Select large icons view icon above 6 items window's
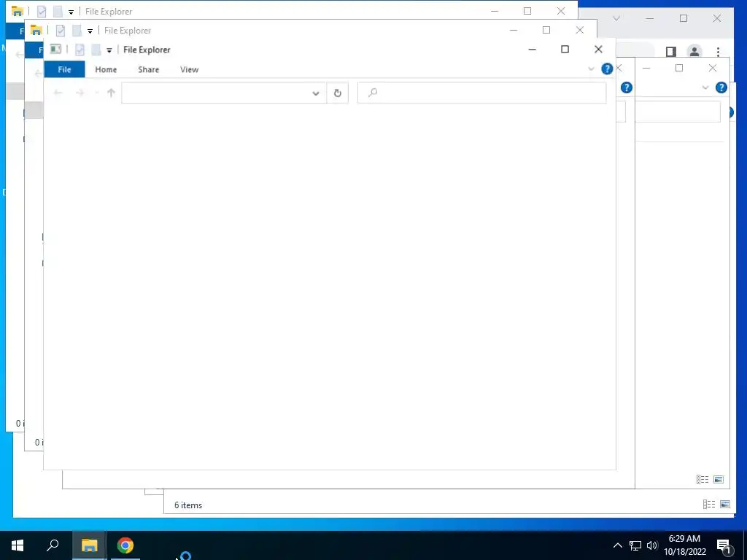 (719, 480)
